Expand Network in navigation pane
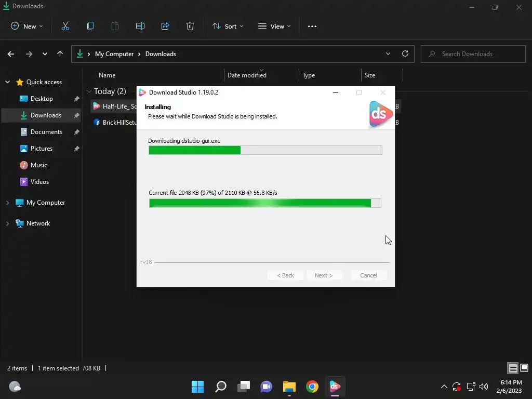 click(x=7, y=223)
